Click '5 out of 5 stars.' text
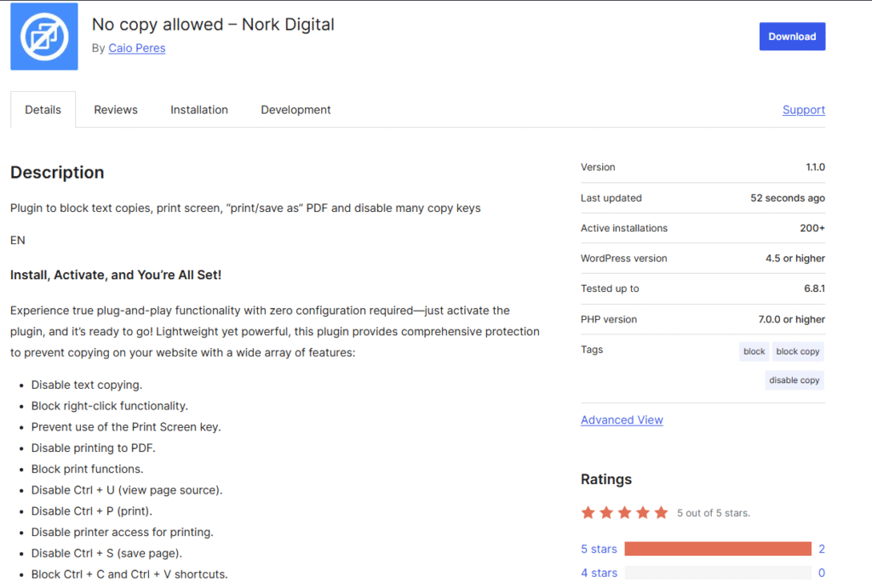This screenshot has height=588, width=872. tap(714, 513)
